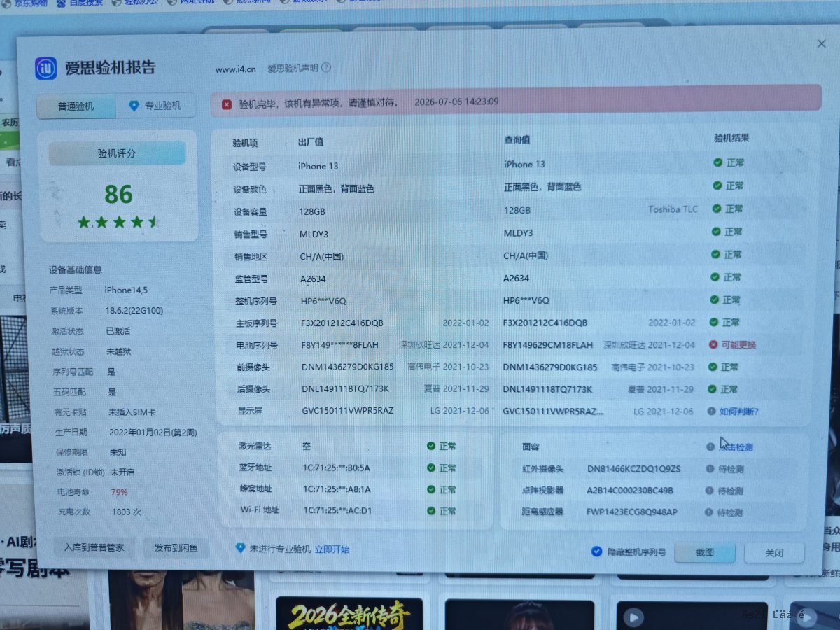The image size is (840, 630).
Task: Click the 截图 screenshot button
Action: click(704, 552)
